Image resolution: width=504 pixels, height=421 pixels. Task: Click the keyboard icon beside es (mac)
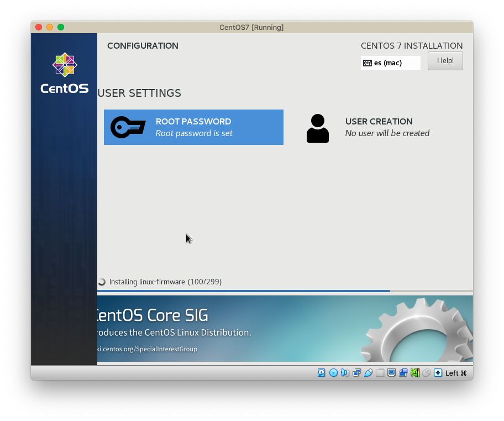pos(368,63)
